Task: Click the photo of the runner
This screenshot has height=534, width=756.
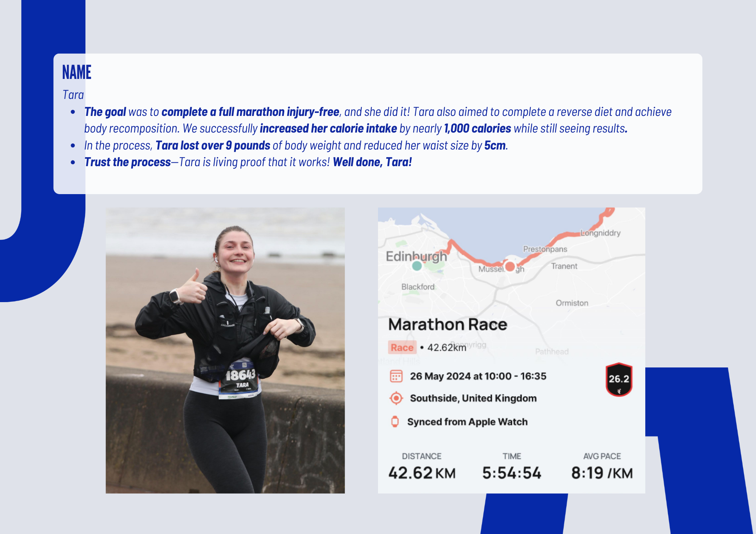Action: (x=225, y=350)
